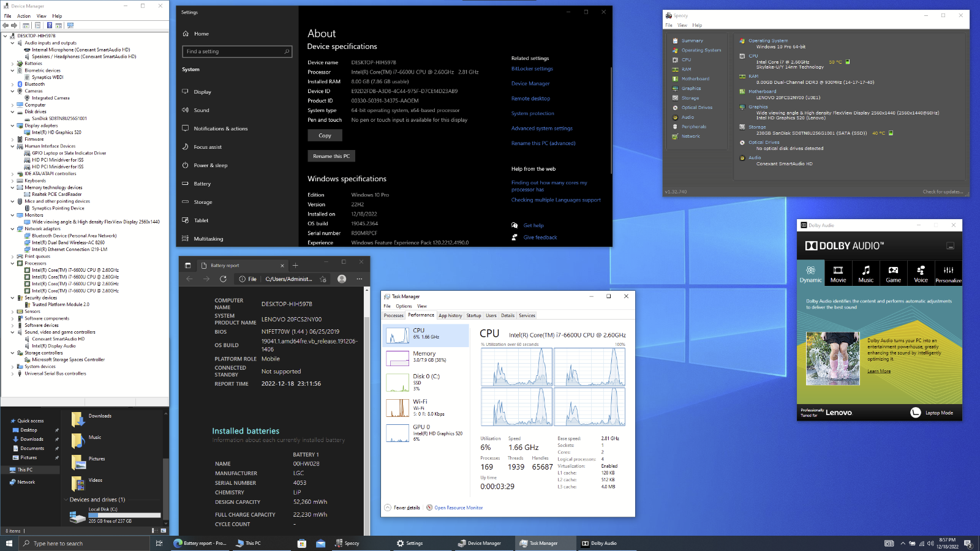Open Sound settings in sidebar
The image size is (980, 551).
202,110
